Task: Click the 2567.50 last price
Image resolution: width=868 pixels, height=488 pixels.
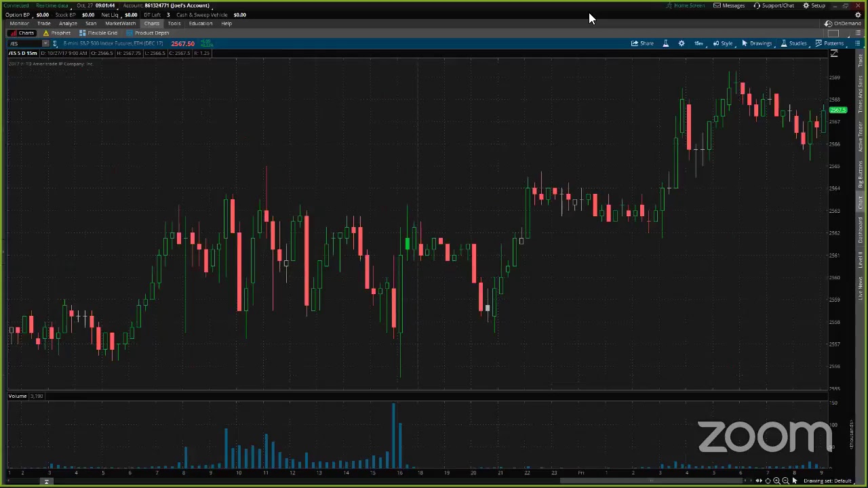Action: click(182, 43)
